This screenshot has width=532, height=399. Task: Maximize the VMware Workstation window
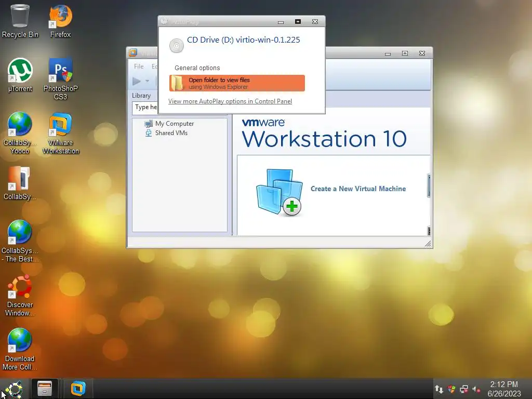(405, 54)
